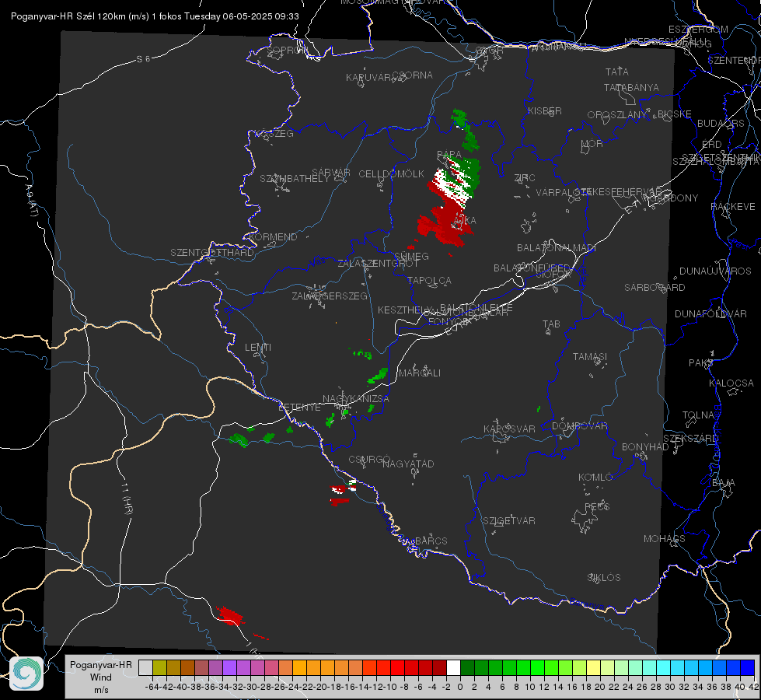Click the TATA city label
Image resolution: width=761 pixels, height=700 pixels.
(617, 72)
